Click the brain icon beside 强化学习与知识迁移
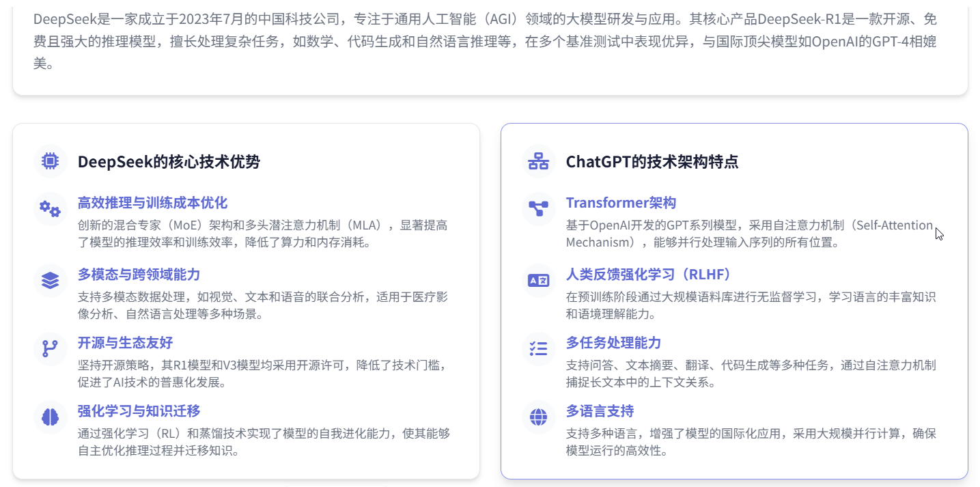 [50, 417]
